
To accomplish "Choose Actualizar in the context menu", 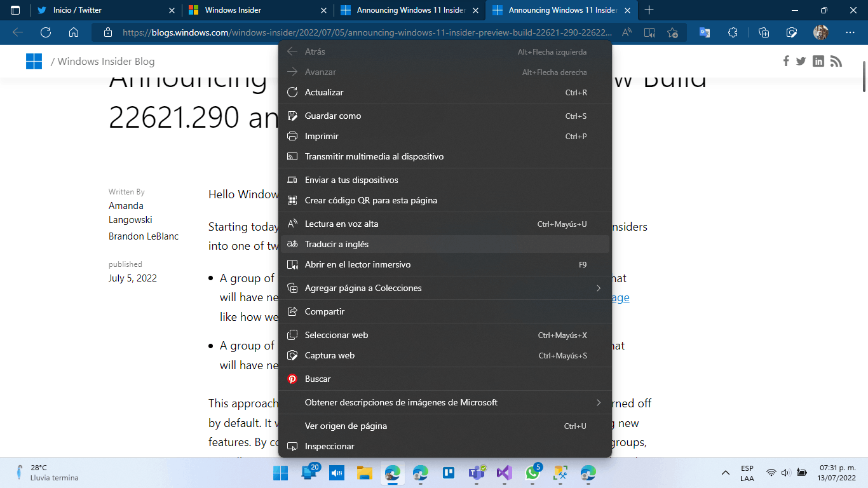I will point(445,92).
